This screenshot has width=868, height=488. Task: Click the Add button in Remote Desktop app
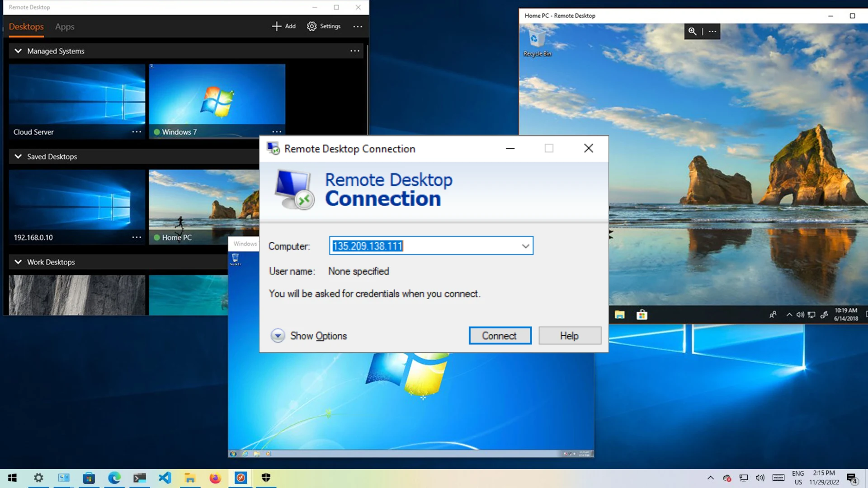pyautogui.click(x=284, y=26)
